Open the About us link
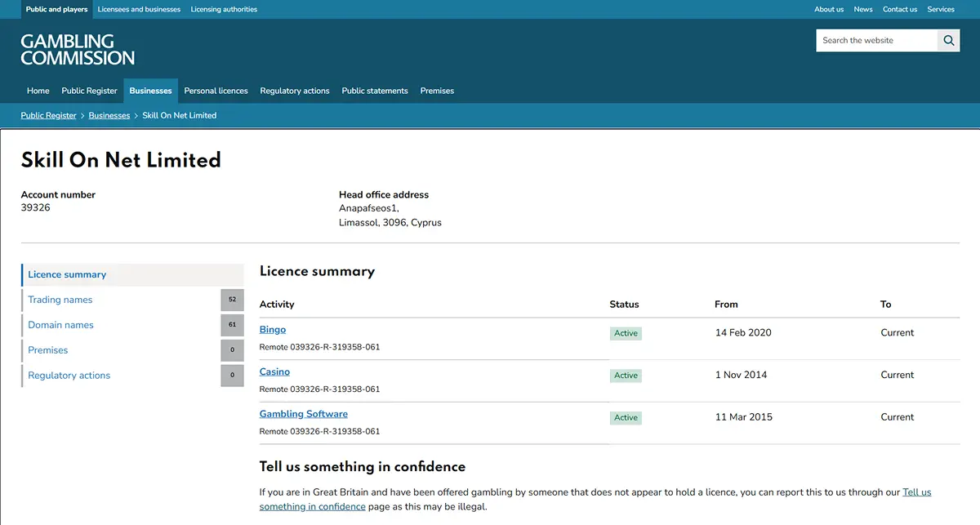Image resolution: width=980 pixels, height=525 pixels. click(x=829, y=9)
